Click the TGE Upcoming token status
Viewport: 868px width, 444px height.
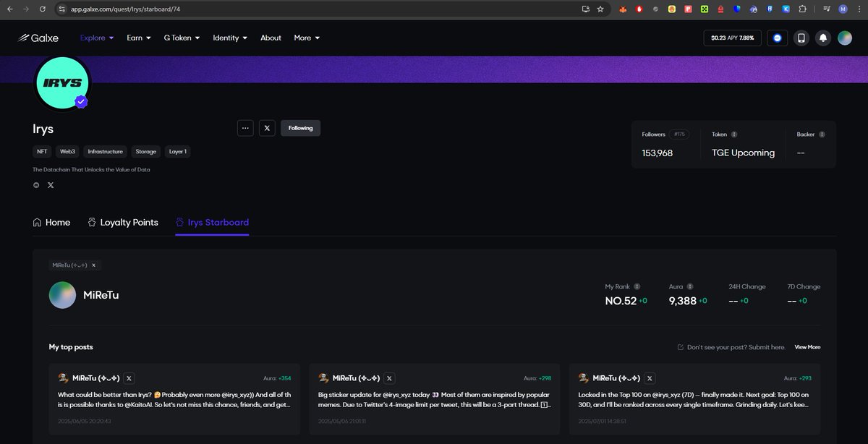(743, 153)
